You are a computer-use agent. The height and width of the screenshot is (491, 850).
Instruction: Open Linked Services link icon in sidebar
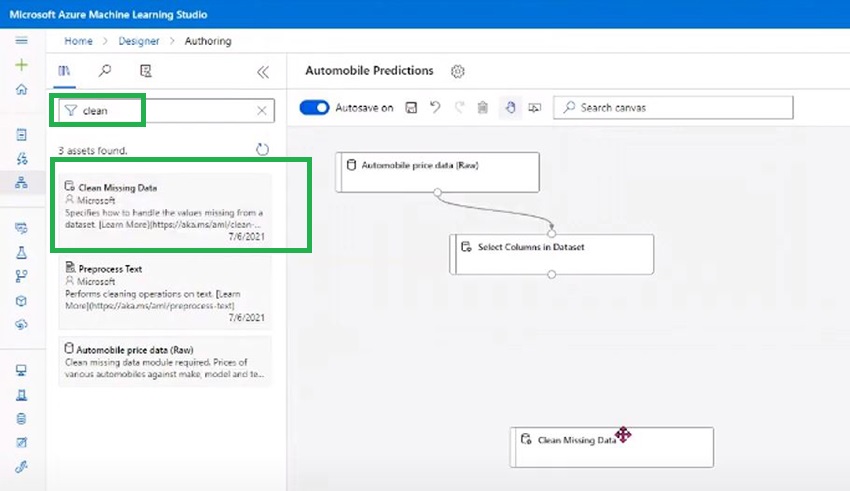tap(21, 466)
